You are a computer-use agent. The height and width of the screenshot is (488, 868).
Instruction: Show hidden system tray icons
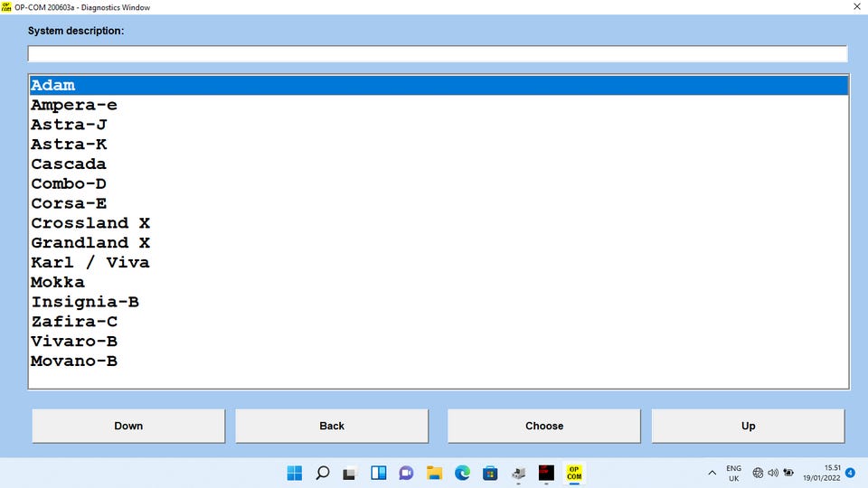coord(712,473)
